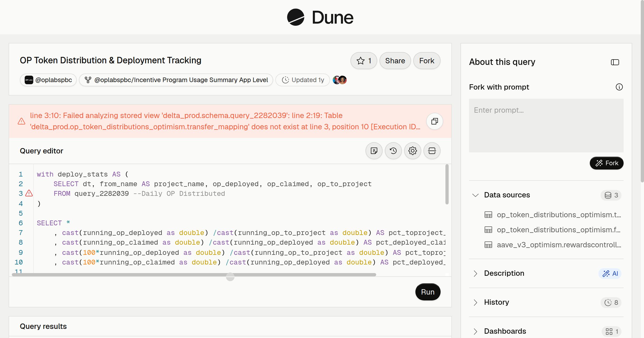Click the line 3 error warning marker

click(29, 193)
